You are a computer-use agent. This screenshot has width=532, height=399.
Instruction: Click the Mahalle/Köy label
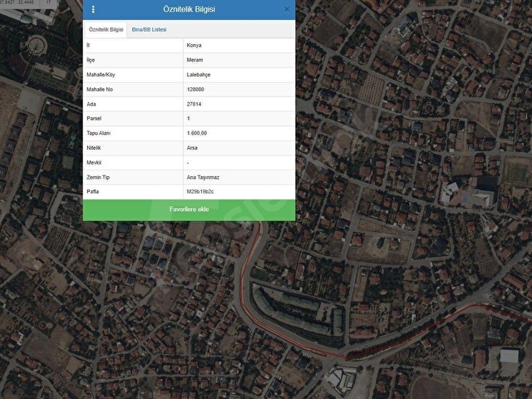101,75
